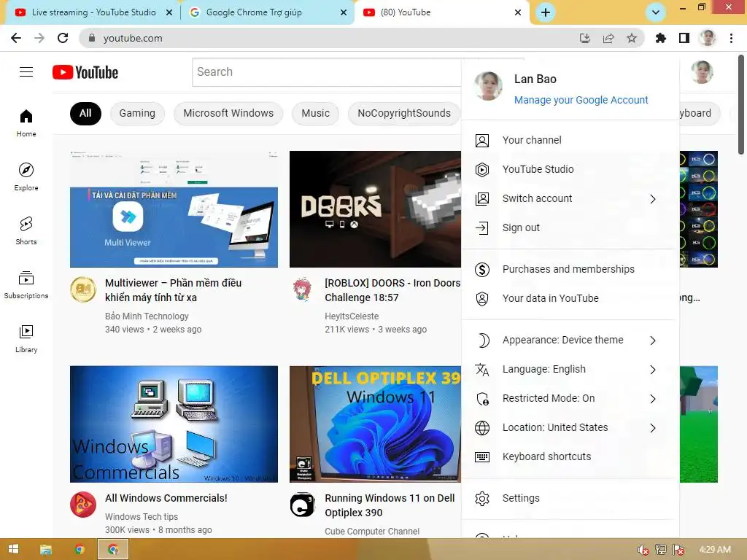This screenshot has width=747, height=560.
Task: Go to Home in the sidebar
Action: click(26, 122)
